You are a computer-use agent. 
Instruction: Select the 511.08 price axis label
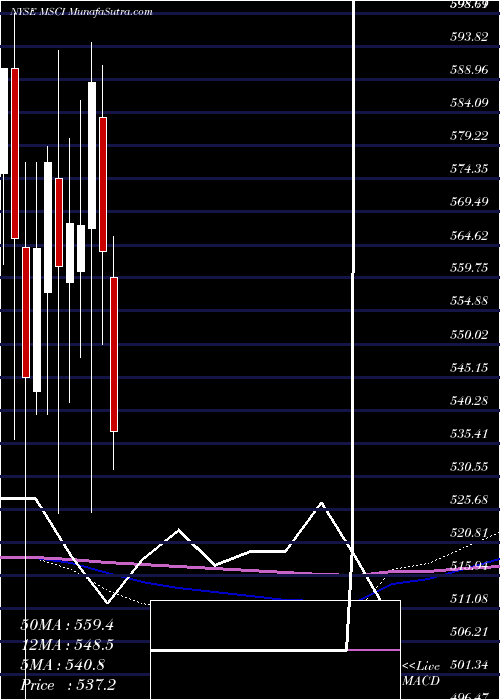pyautogui.click(x=468, y=599)
